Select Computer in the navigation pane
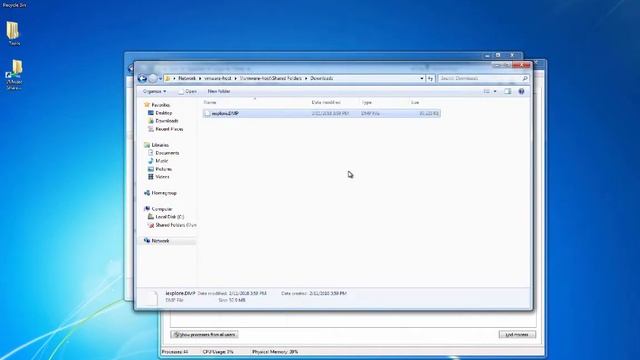Image resolution: width=640 pixels, height=360 pixels. pos(162,209)
